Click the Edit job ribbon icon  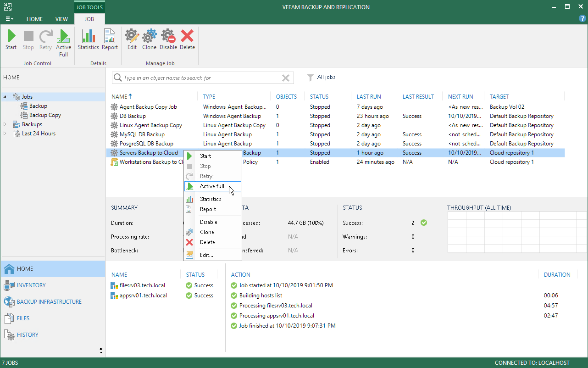[132, 40]
